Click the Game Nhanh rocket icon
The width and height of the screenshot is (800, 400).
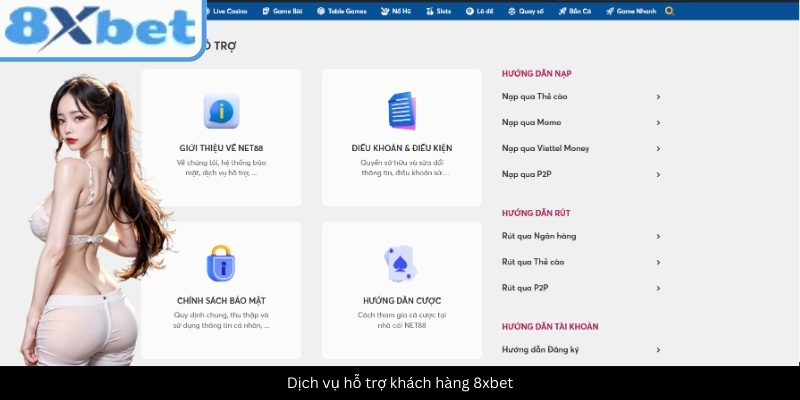(610, 11)
